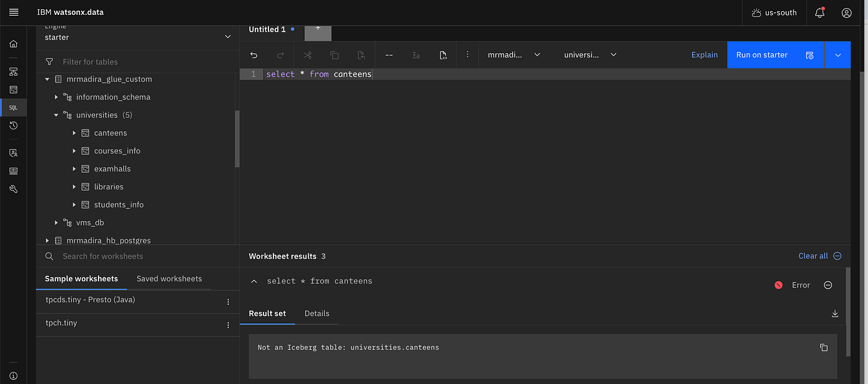Paste into the SQL editor

tap(361, 55)
